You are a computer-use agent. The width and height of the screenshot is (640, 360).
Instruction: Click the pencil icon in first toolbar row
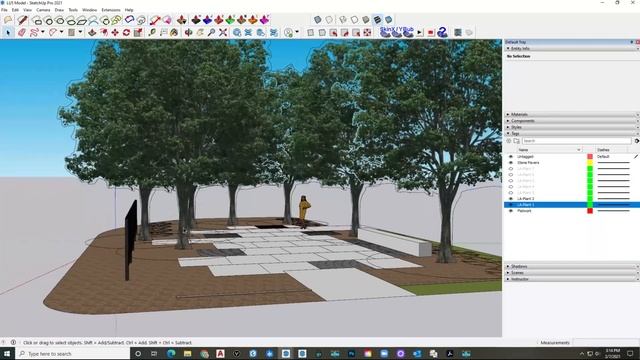pos(22,20)
